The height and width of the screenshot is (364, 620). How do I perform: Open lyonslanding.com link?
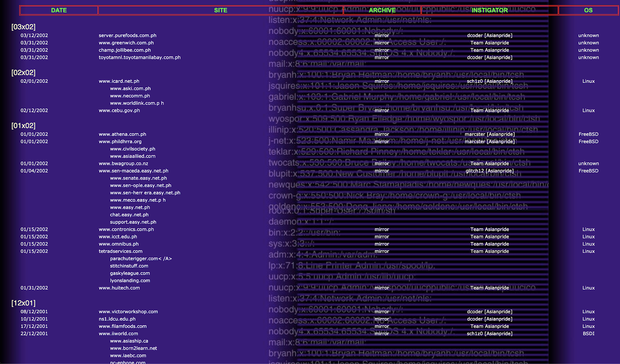pyautogui.click(x=130, y=281)
